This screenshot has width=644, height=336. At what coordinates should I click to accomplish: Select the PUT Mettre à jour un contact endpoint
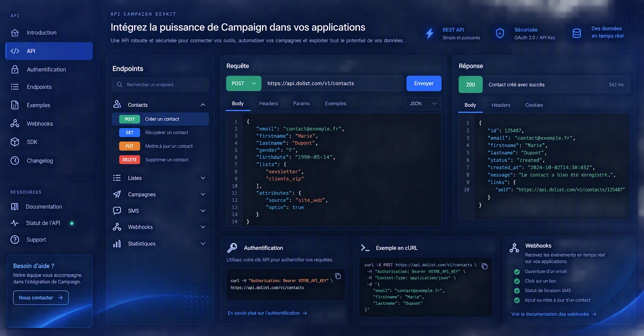pos(160,146)
